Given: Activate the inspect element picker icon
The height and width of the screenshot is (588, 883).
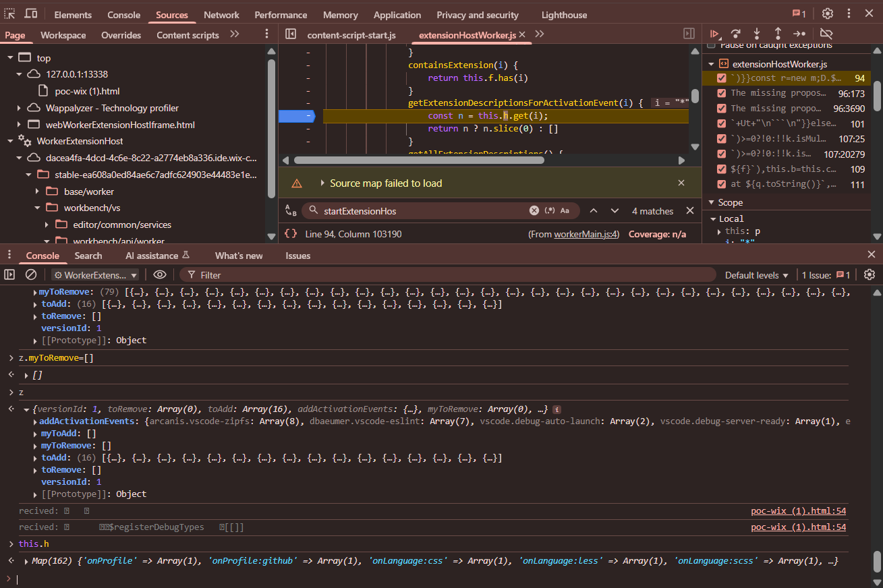Looking at the screenshot, I should click(x=10, y=14).
